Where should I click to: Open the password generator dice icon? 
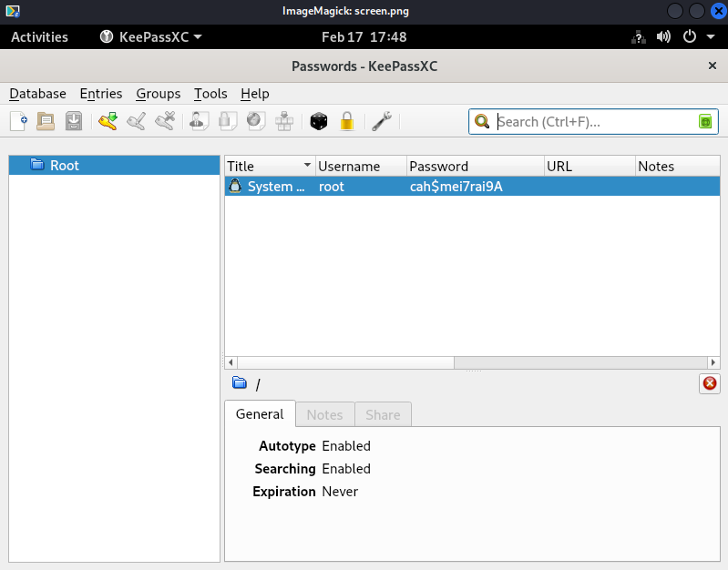[x=319, y=122]
